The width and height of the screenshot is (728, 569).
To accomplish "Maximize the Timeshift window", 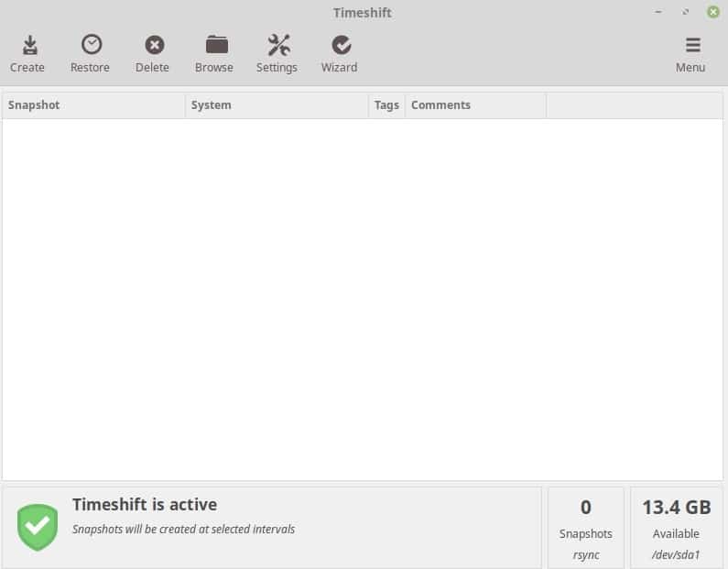I will (685, 12).
